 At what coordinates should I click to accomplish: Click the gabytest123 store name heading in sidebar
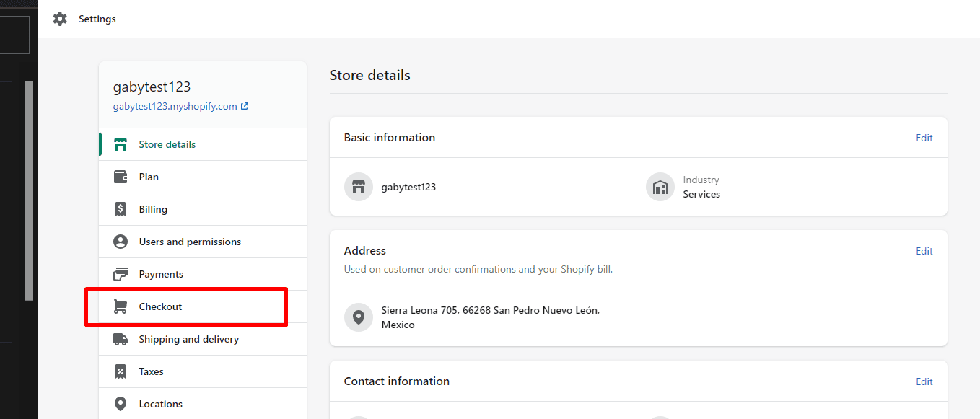152,87
